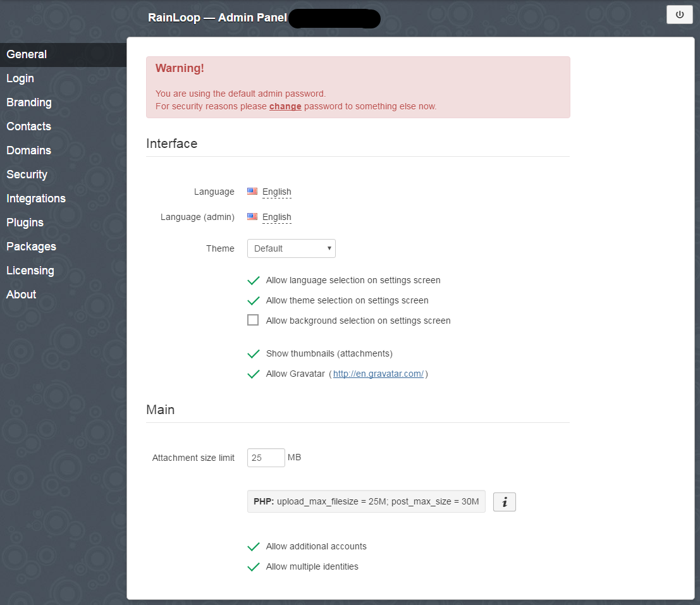This screenshot has width=700, height=605.
Task: Disable 'Show thumbnails (attachments)'
Action: 253,353
